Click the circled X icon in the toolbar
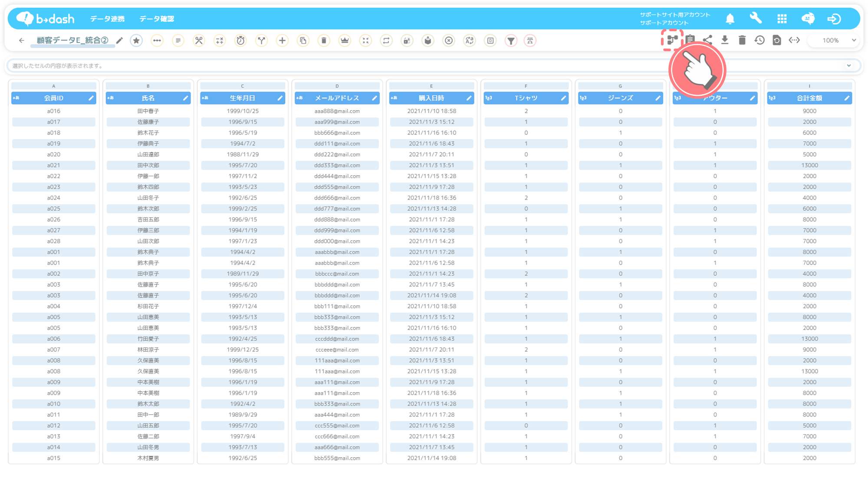 coord(449,40)
